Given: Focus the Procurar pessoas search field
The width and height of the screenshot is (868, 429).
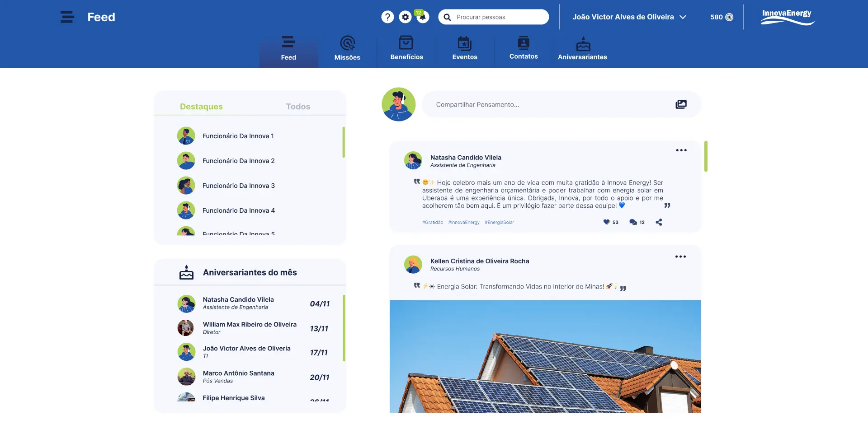Looking at the screenshot, I should coord(494,17).
